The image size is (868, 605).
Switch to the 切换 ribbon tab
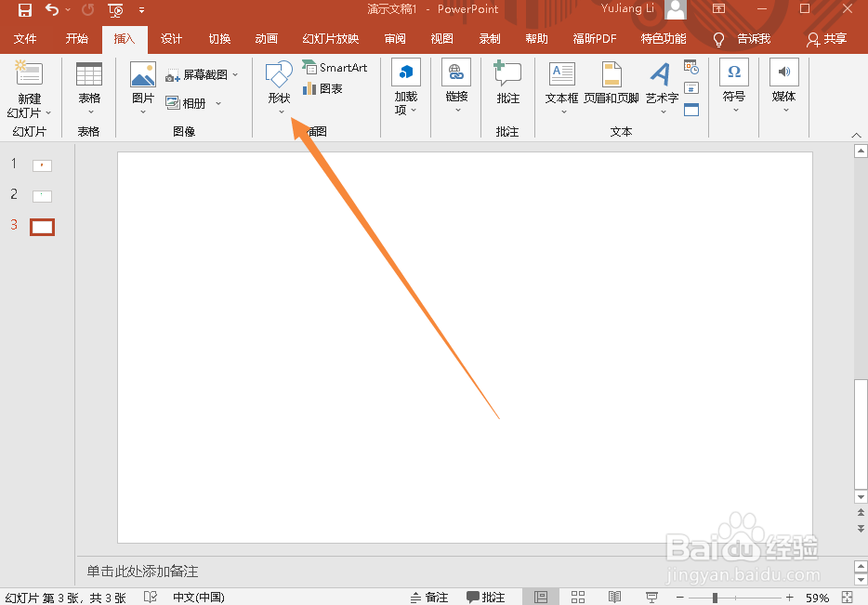click(219, 39)
